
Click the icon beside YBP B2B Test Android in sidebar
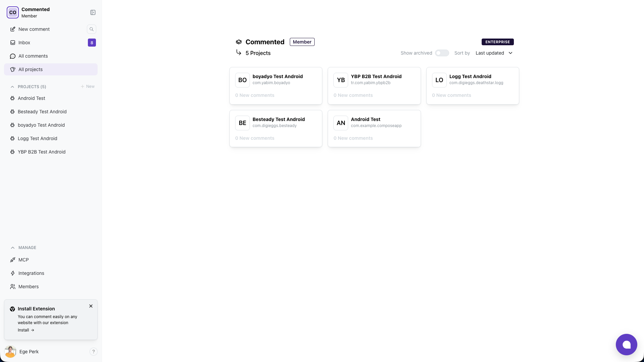[x=12, y=152]
